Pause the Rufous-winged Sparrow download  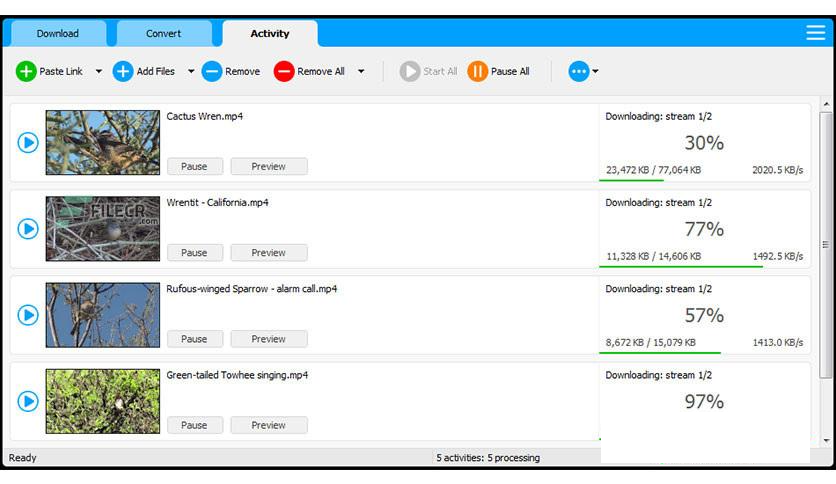(195, 339)
